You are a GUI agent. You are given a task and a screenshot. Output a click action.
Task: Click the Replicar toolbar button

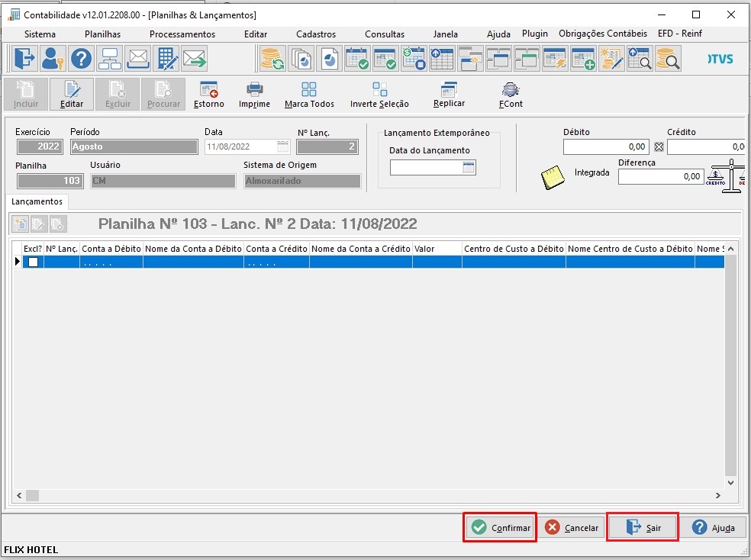tap(449, 95)
